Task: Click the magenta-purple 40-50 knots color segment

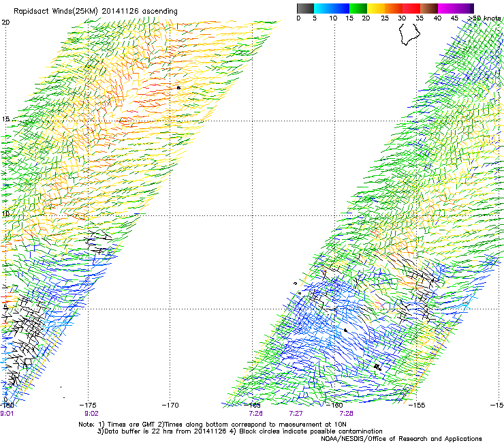Action: point(456,8)
